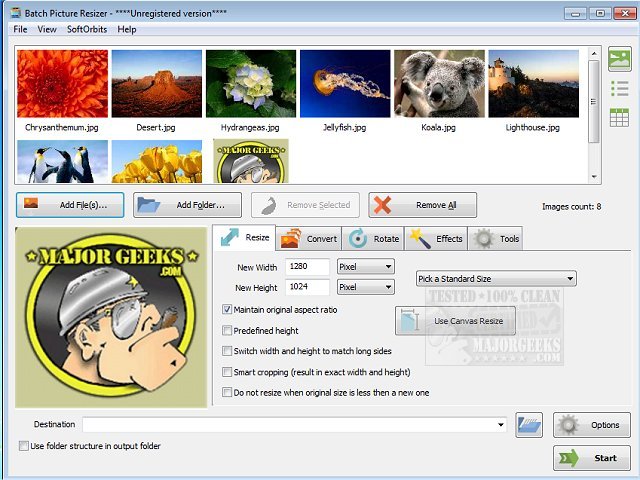Select the Chrysanthemum.jpg thumbnail

pos(62,84)
